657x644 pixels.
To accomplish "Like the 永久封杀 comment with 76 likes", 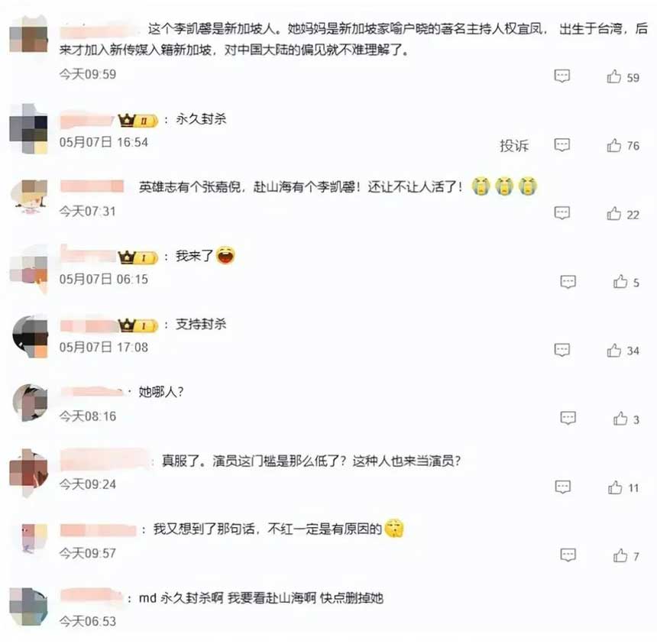I will coord(614,145).
